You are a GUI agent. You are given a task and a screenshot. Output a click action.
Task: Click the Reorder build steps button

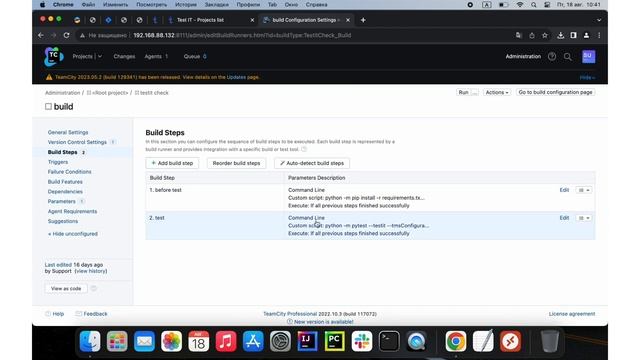[x=236, y=163]
